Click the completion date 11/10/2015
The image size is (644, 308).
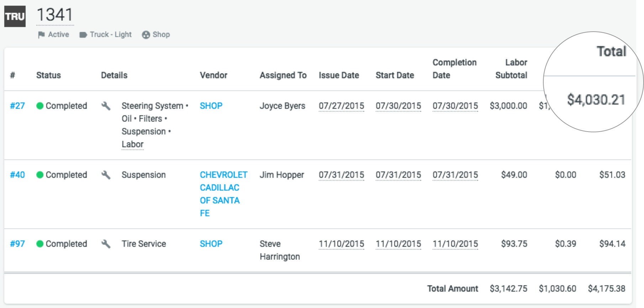click(455, 244)
